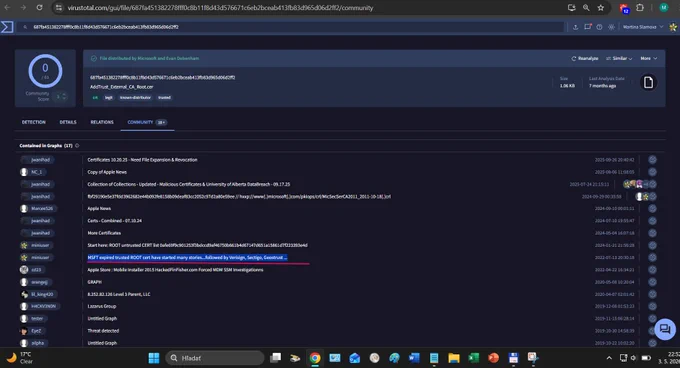Click the taskbar weather widget 17°C Clear
The width and height of the screenshot is (680, 368).
point(20,358)
